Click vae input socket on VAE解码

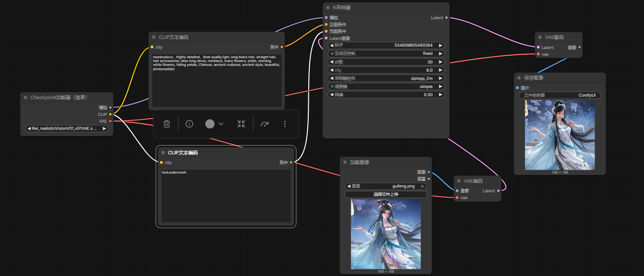[x=538, y=54]
